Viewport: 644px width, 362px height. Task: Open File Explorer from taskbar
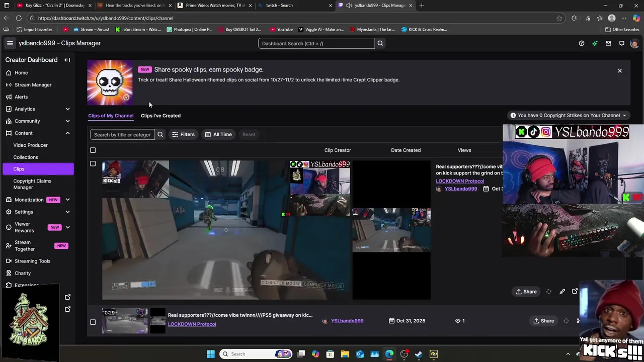(345, 354)
